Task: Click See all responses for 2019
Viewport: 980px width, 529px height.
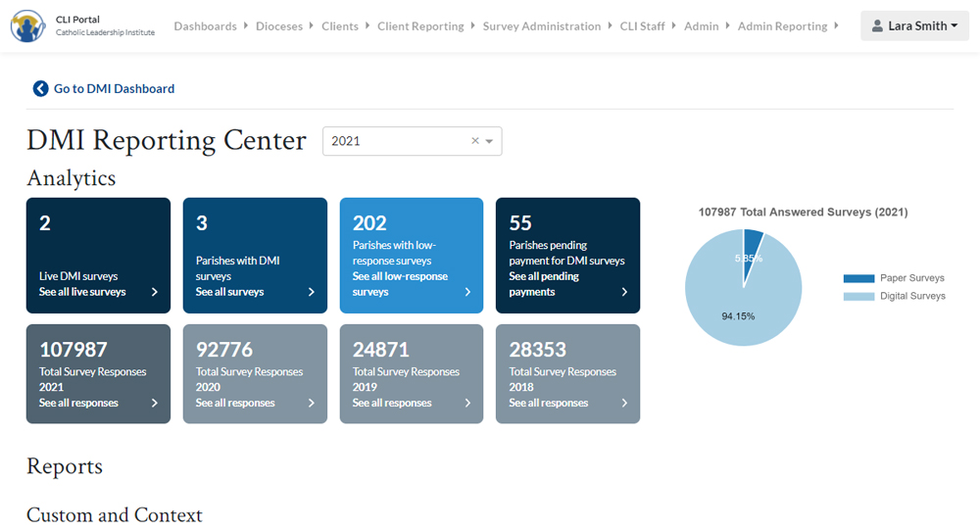Action: (392, 403)
